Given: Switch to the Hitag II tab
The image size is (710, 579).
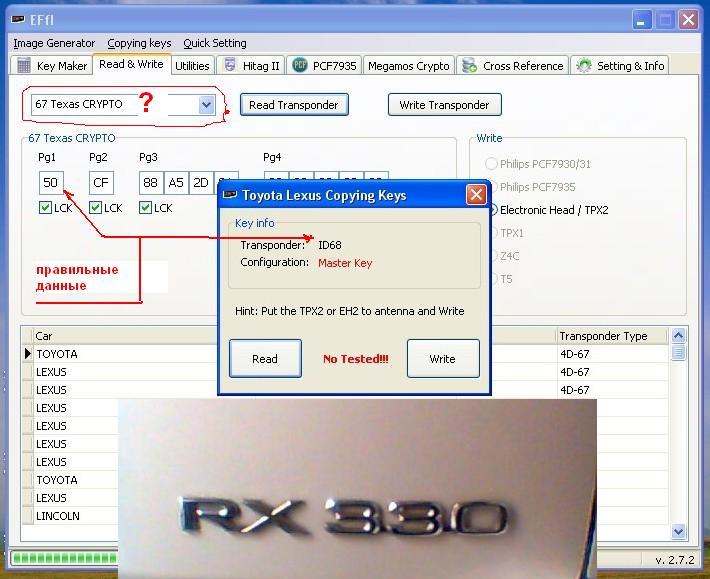Looking at the screenshot, I should click(x=251, y=66).
